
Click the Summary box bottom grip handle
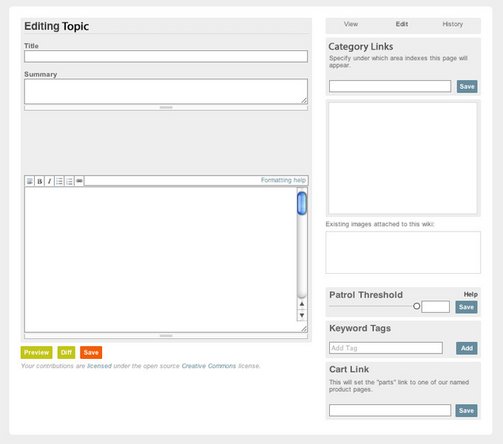click(166, 108)
